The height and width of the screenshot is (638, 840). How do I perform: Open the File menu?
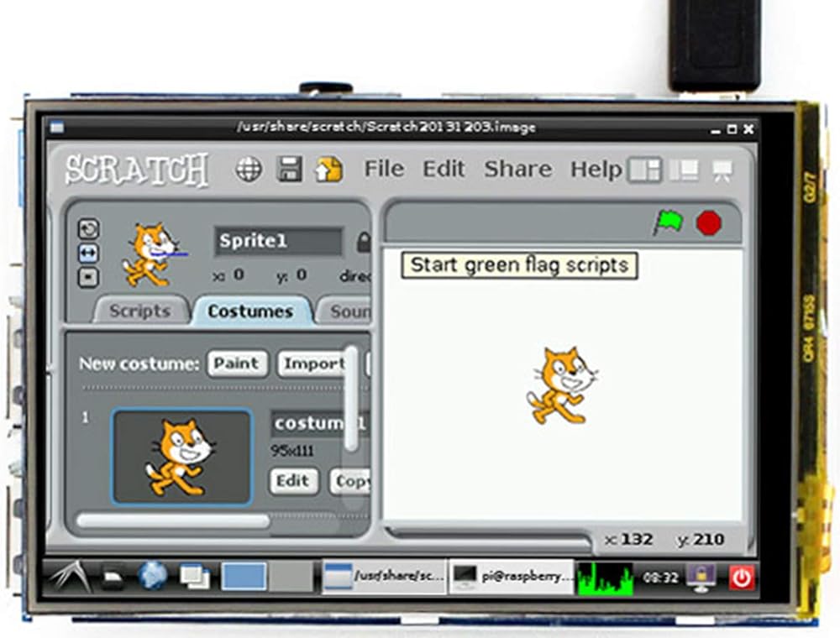[x=384, y=169]
